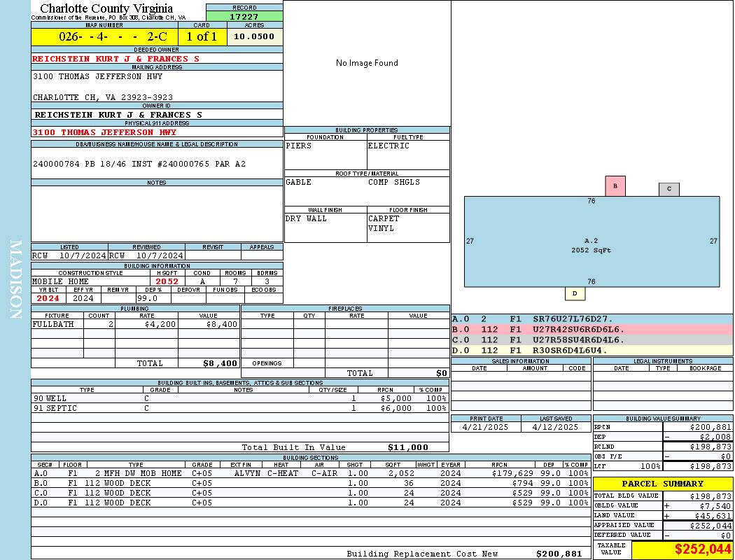The image size is (735, 560).
Task: Click the No Image Found placeholder
Action: pyautogui.click(x=367, y=63)
